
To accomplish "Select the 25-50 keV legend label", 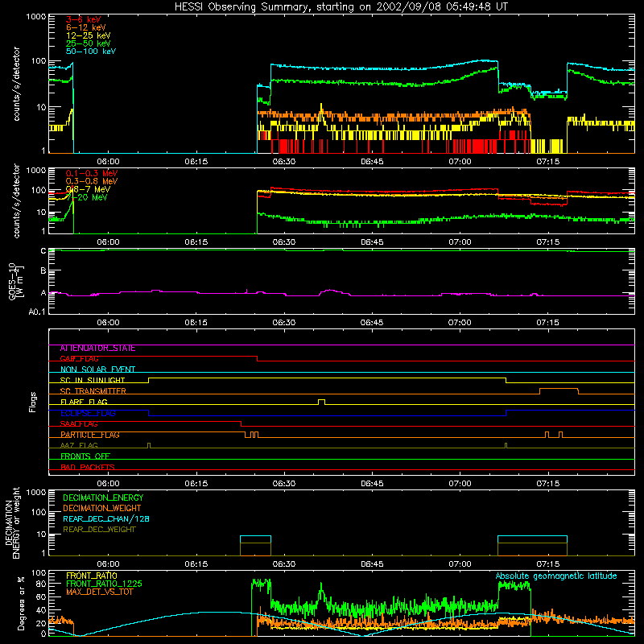I will pyautogui.click(x=89, y=43).
